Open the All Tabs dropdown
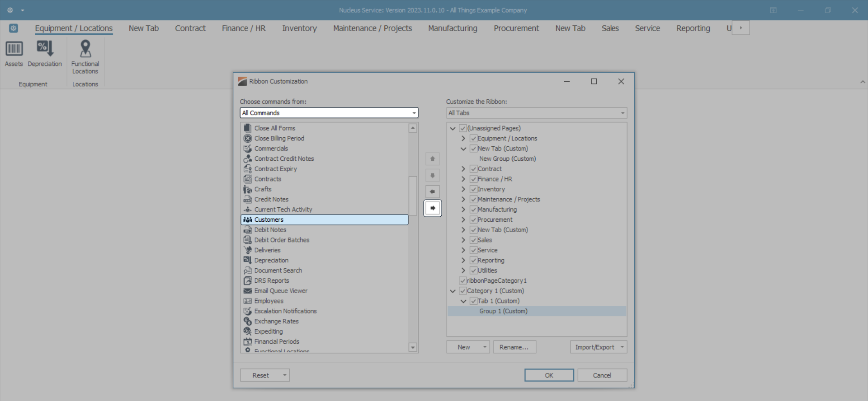Screen dimensions: 868x401 (537, 113)
